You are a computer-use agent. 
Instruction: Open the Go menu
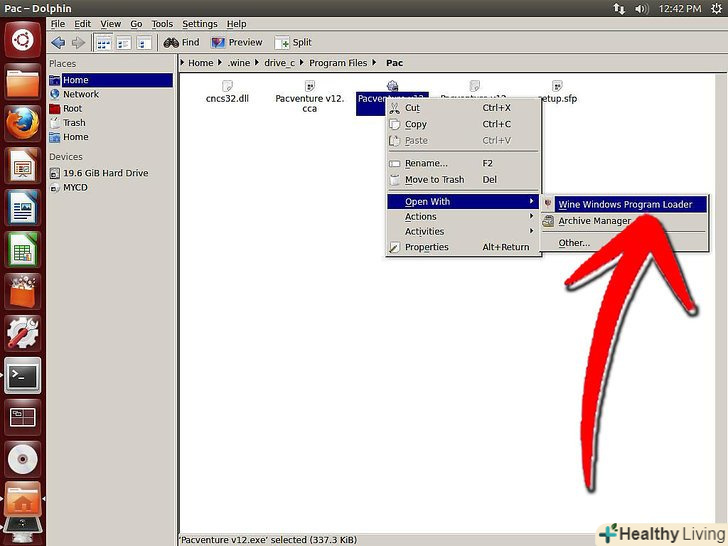(136, 24)
